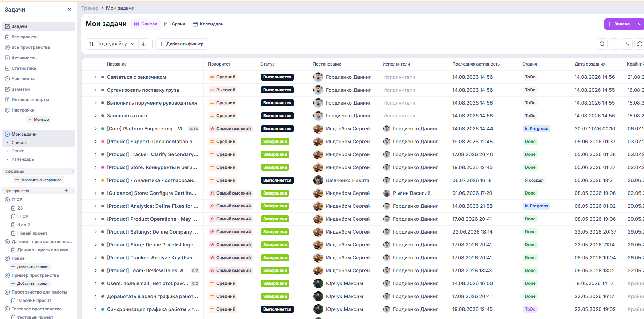The image size is (644, 319).
Task: Open Статистика section
Action: pyautogui.click(x=38, y=68)
